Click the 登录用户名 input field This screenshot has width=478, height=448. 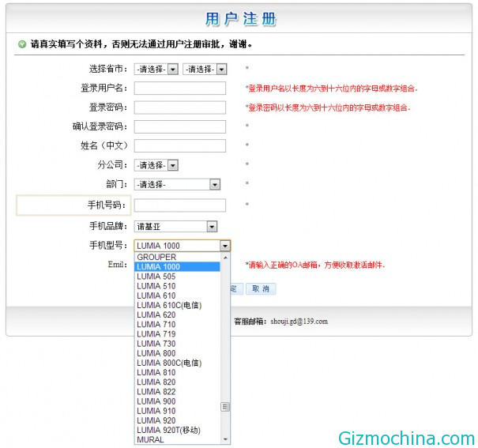coord(180,88)
